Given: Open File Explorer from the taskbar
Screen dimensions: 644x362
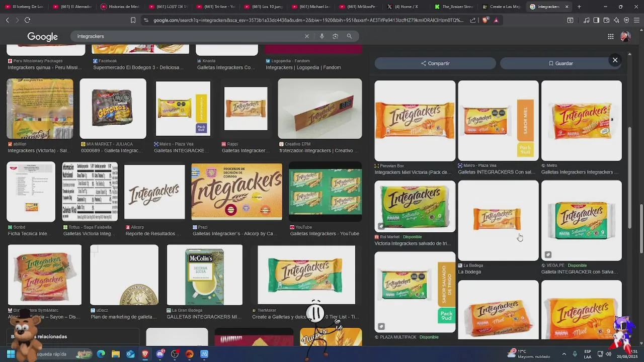Looking at the screenshot, I should (x=116, y=354).
